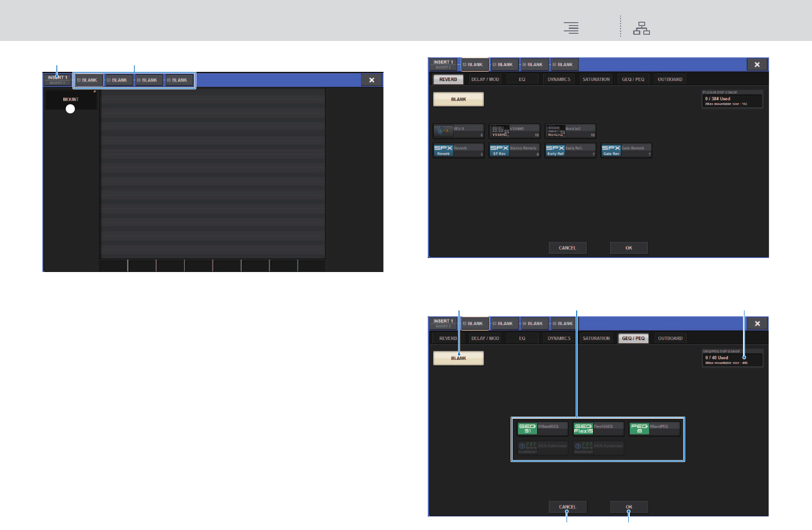Click CANCEL in GEQ/PEQ list window
This screenshot has height=530, width=812.
(568, 507)
